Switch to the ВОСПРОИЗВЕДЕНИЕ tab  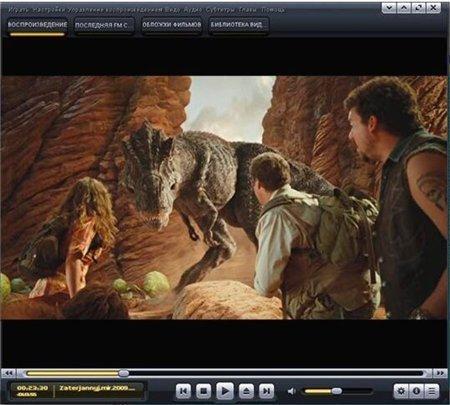pos(37,25)
